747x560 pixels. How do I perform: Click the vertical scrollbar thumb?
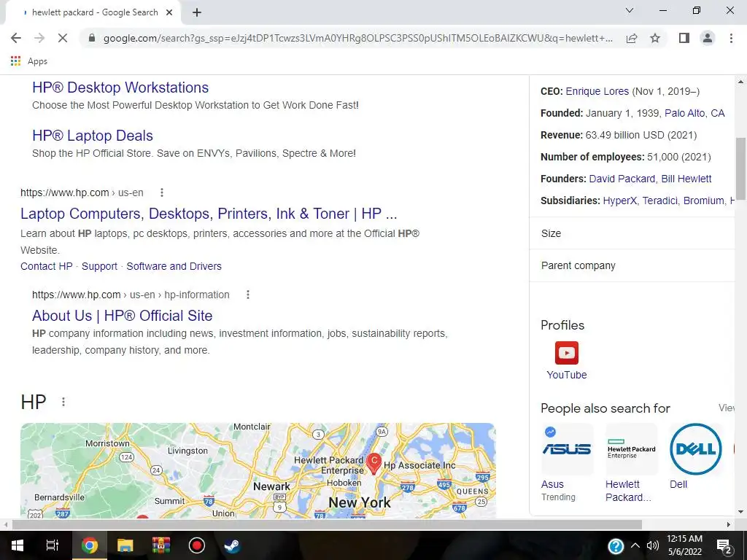click(740, 168)
